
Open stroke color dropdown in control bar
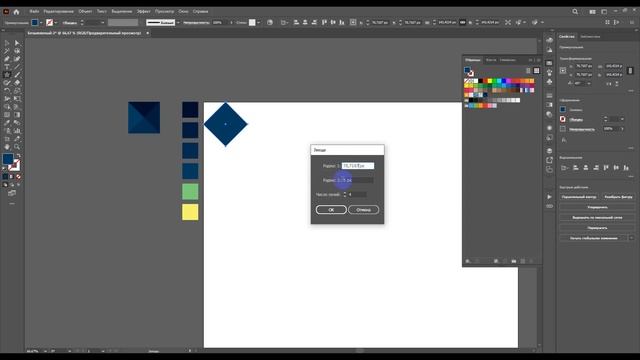pyautogui.click(x=56, y=22)
